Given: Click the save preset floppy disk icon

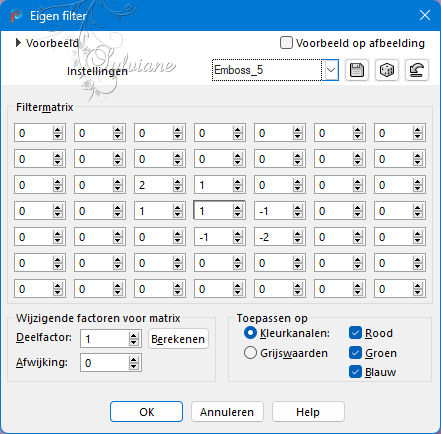Looking at the screenshot, I should tap(357, 70).
